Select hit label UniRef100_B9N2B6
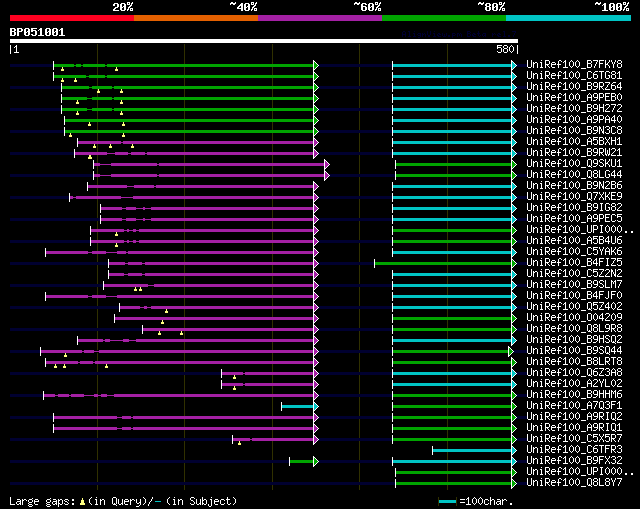640x509 pixels. pyautogui.click(x=574, y=185)
